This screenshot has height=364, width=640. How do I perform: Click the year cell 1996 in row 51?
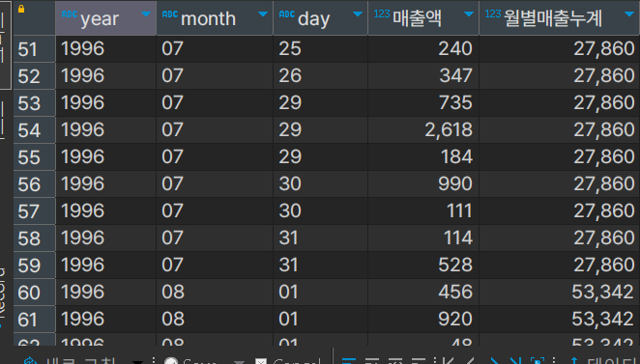point(105,49)
